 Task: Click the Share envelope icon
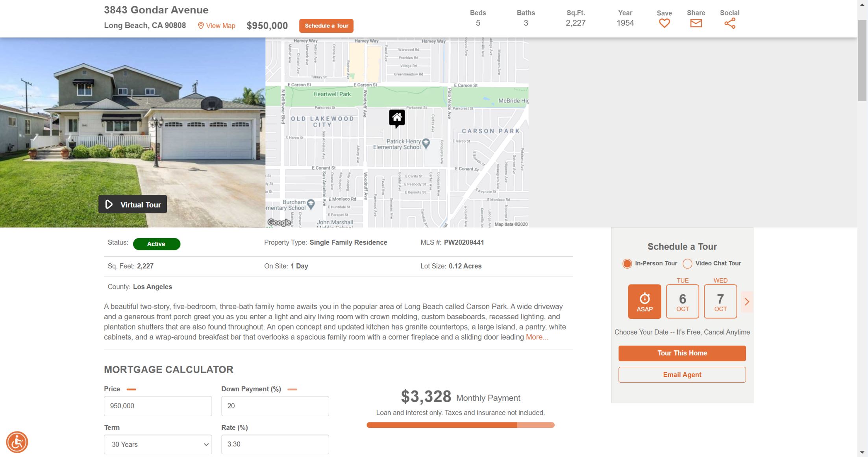pyautogui.click(x=695, y=23)
